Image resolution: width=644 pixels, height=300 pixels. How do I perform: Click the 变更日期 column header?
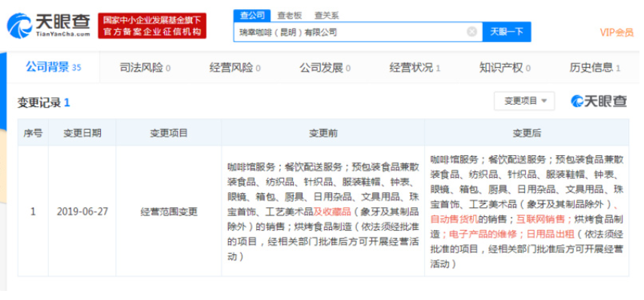[x=82, y=133]
